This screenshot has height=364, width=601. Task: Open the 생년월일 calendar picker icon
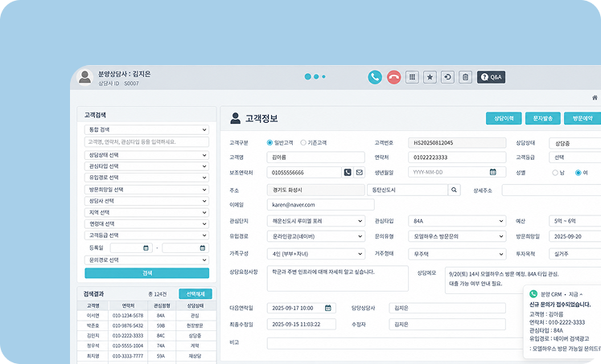pos(493,172)
